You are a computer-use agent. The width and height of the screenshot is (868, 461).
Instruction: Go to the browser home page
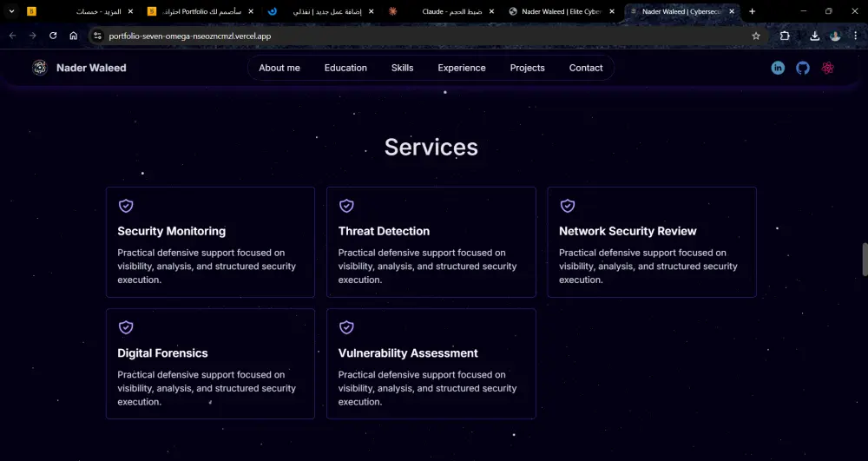[x=74, y=36]
